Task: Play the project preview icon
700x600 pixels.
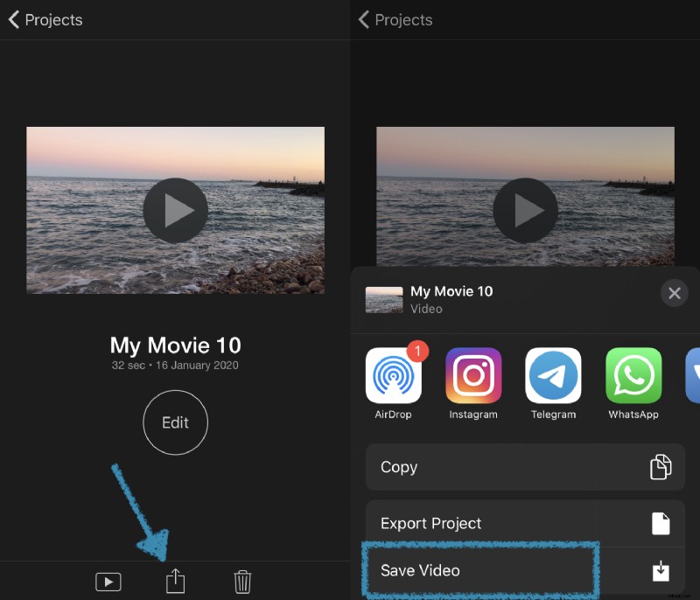Action: [108, 580]
